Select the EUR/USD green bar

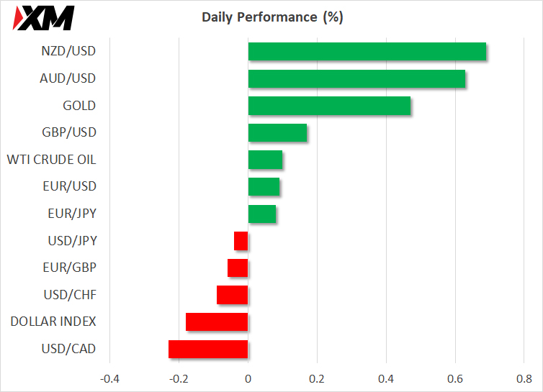click(x=264, y=187)
